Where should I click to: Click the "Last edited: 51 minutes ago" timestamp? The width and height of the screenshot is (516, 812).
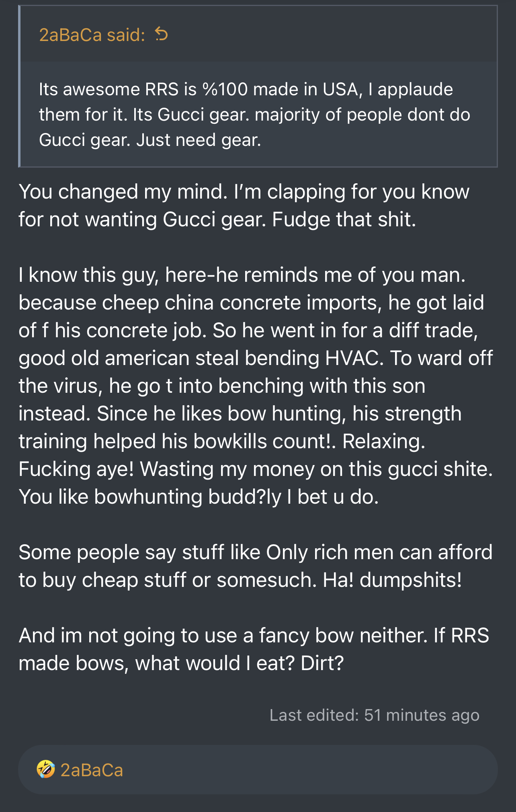(375, 715)
